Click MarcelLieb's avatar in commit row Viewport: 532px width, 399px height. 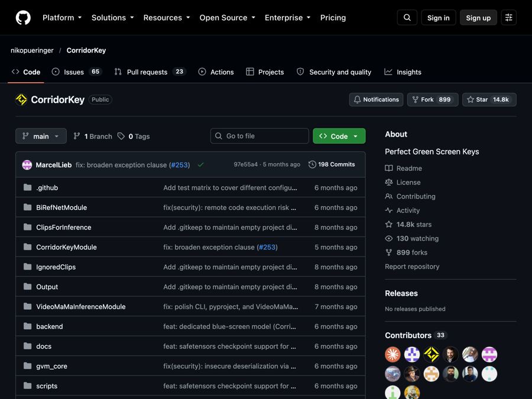coord(27,165)
